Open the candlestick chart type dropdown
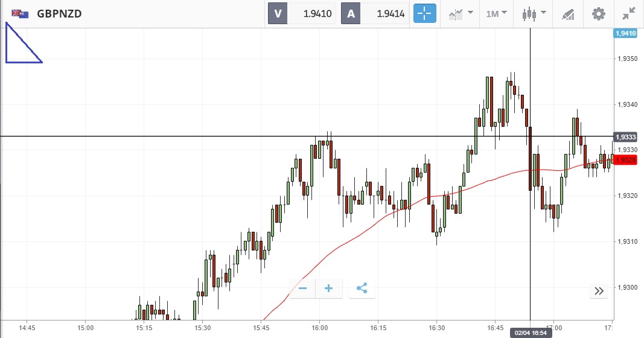This screenshot has width=644, height=338. (534, 13)
